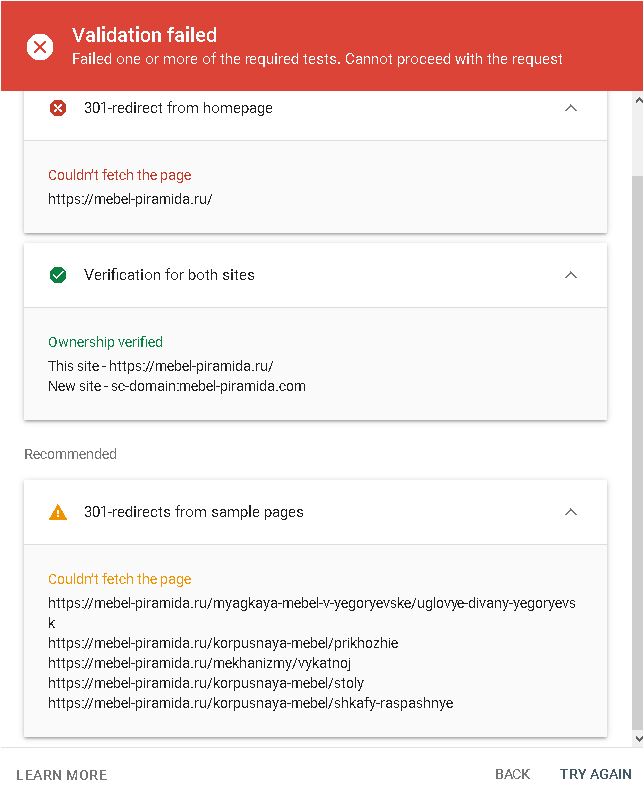Click the red error icon beside 301-redirect from homepage
This screenshot has height=799, width=644.
(58, 108)
